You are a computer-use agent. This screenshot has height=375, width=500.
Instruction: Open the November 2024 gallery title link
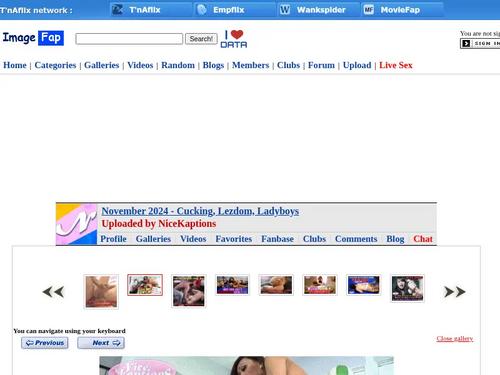pyautogui.click(x=200, y=211)
